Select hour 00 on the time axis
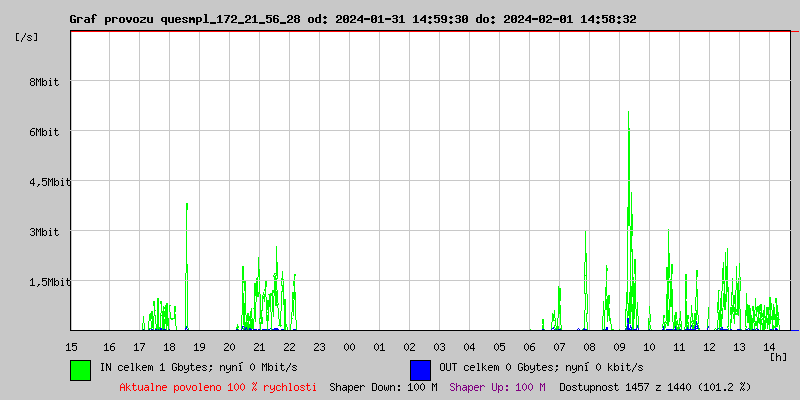Image resolution: width=800 pixels, height=400 pixels. (349, 346)
